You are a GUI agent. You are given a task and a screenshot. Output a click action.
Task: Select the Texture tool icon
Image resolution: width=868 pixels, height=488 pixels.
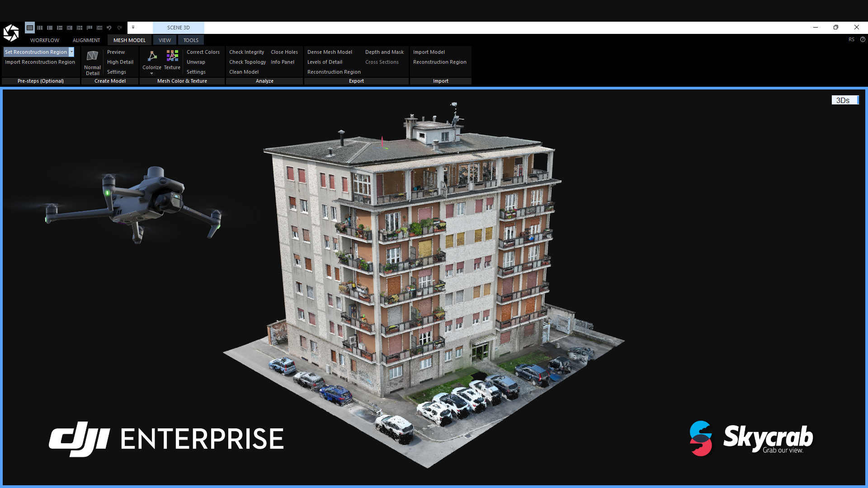click(x=172, y=56)
